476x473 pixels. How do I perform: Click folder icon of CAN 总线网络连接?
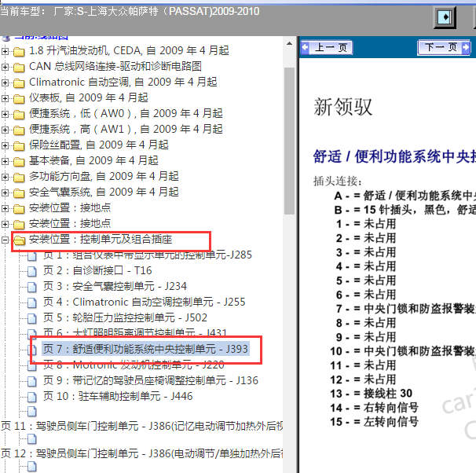[x=19, y=68]
